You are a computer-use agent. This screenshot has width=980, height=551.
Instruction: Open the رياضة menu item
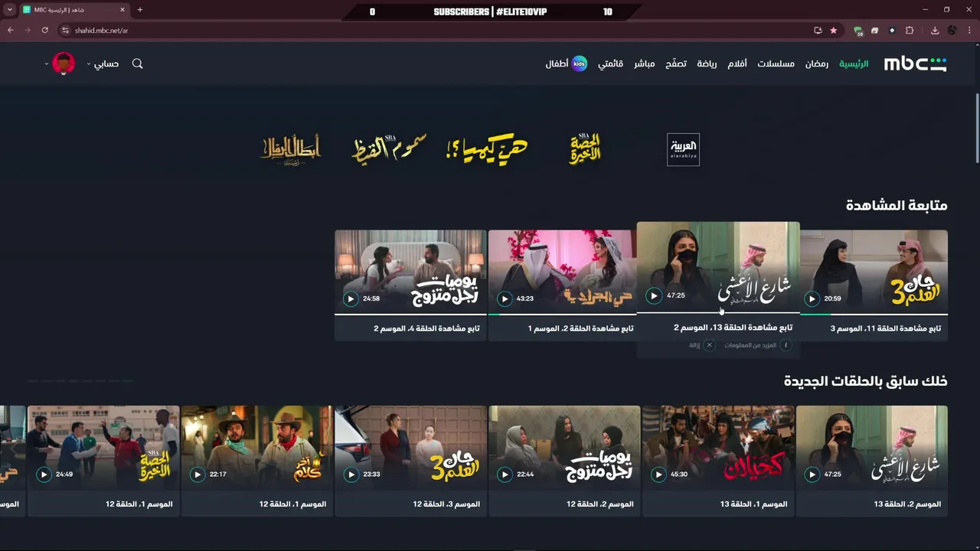click(707, 64)
